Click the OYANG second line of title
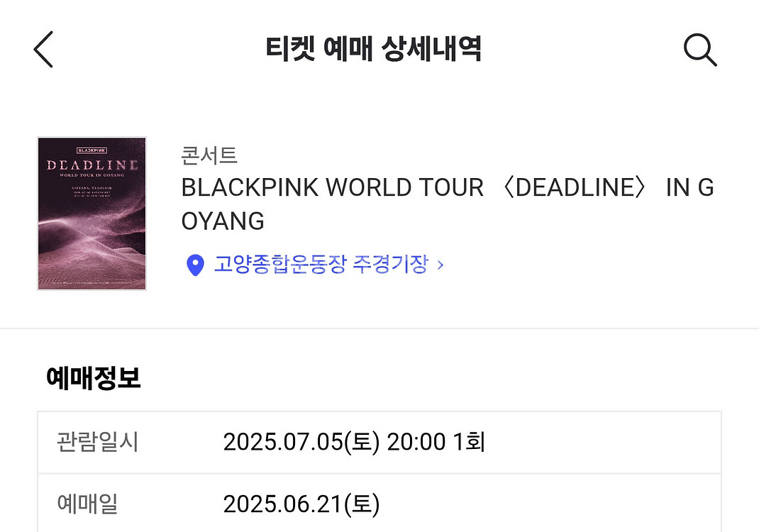This screenshot has width=759, height=532. pos(223,221)
